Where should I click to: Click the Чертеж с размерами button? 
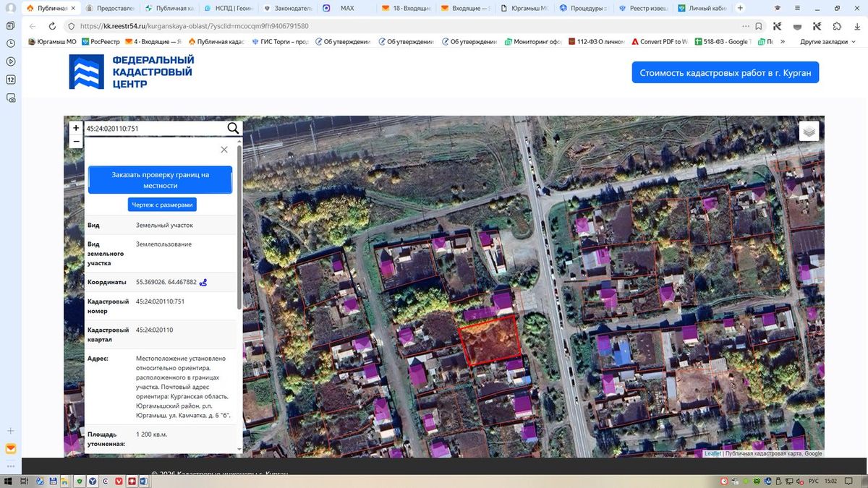(x=162, y=205)
